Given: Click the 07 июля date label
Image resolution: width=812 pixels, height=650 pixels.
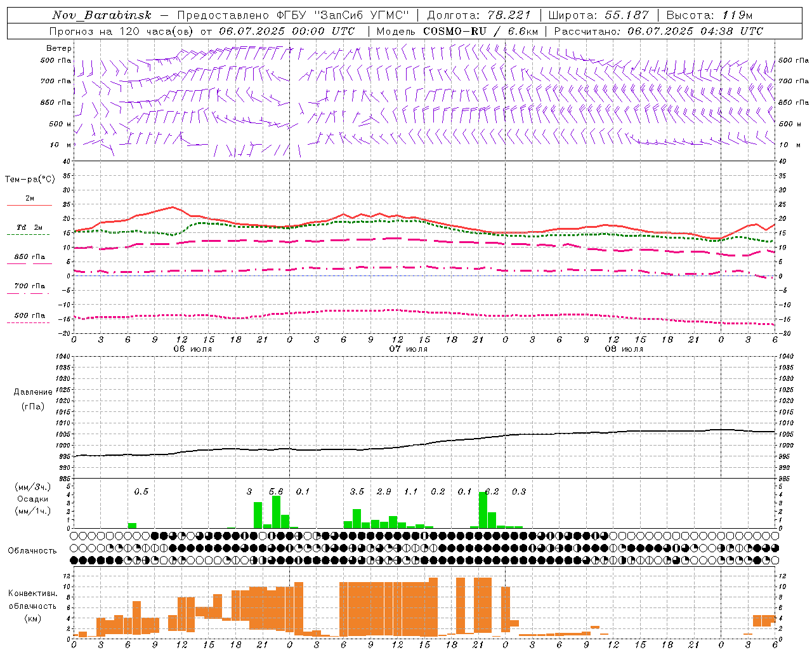Looking at the screenshot, I should (x=409, y=349).
